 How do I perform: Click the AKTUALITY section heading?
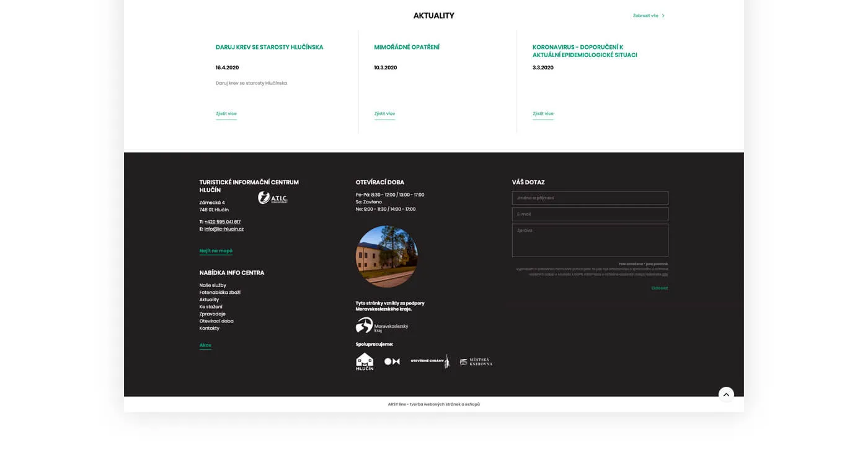coord(434,15)
